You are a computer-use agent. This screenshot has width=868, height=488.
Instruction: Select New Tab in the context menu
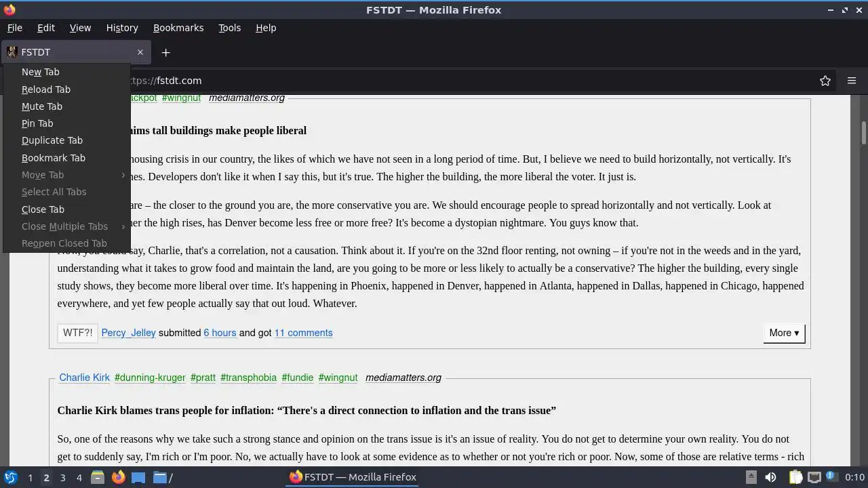(66, 72)
